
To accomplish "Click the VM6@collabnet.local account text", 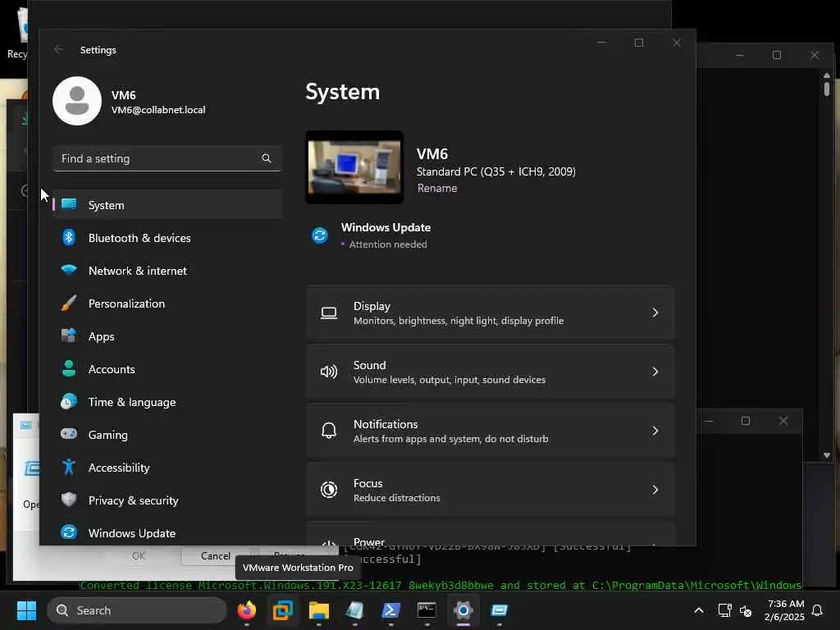I will point(158,110).
